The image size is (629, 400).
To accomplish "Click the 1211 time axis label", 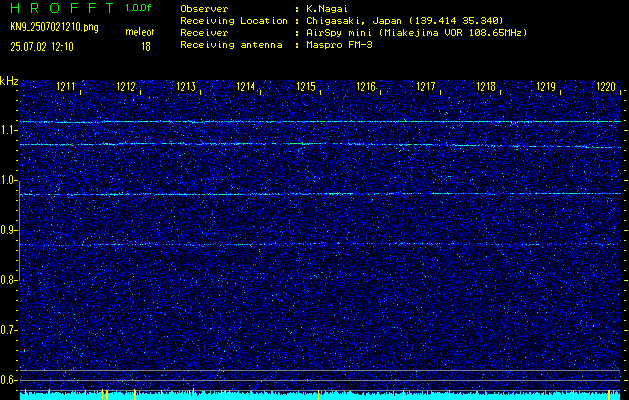I will point(66,87).
